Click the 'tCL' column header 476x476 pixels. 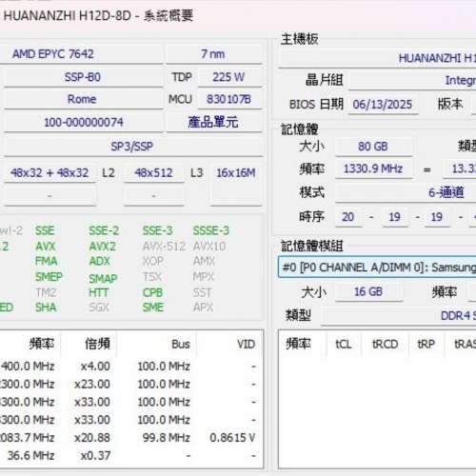coord(344,344)
